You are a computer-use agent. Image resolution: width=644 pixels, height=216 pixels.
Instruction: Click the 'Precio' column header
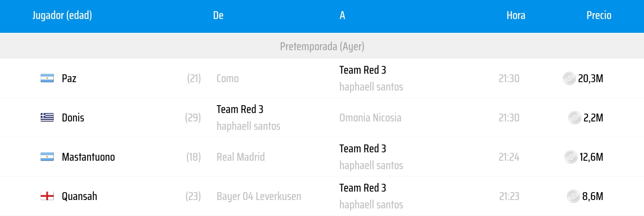[x=599, y=15]
